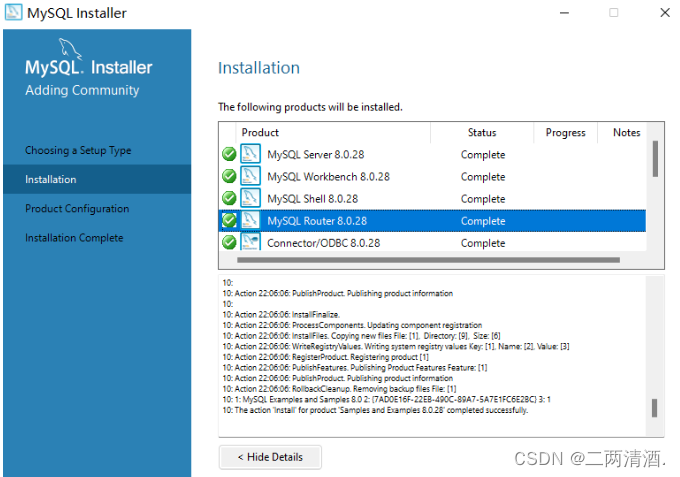Click the product icon for MySQL Router 8.0.28
The image size is (680, 477).
pyautogui.click(x=250, y=220)
